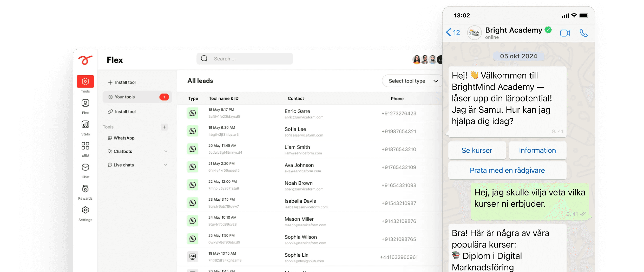Open Chat from the sidebar
The height and width of the screenshot is (272, 644).
(85, 167)
